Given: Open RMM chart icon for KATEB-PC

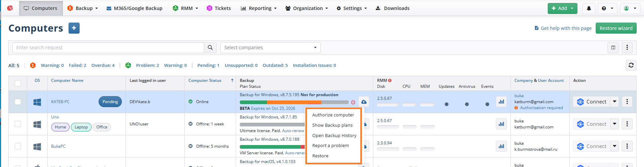Looking at the screenshot, I should pos(501,102).
